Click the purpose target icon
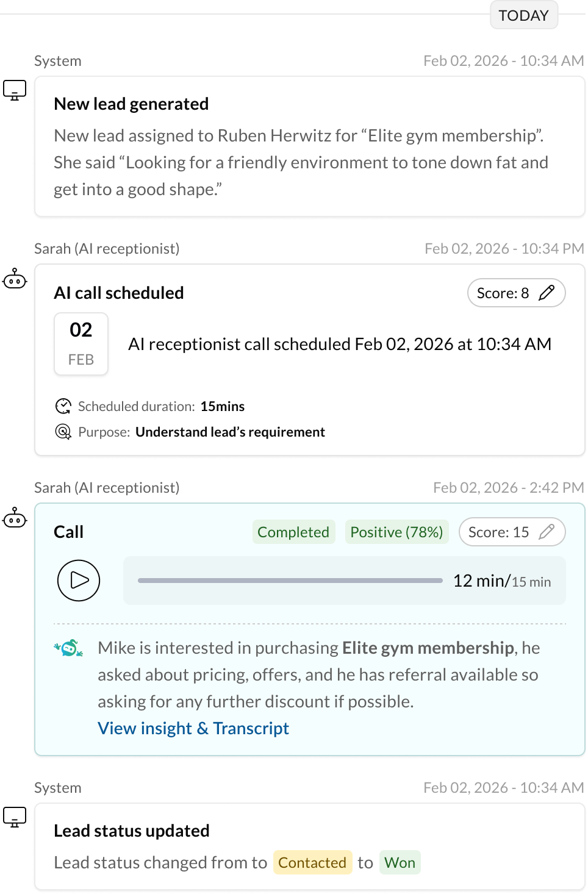Viewport: 588px width, 894px height. click(63, 432)
